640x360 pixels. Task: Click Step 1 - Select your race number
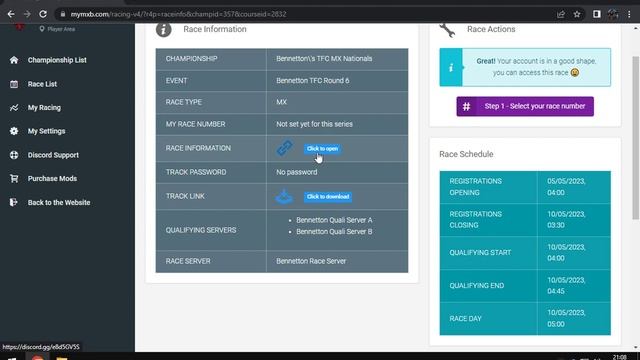point(525,107)
